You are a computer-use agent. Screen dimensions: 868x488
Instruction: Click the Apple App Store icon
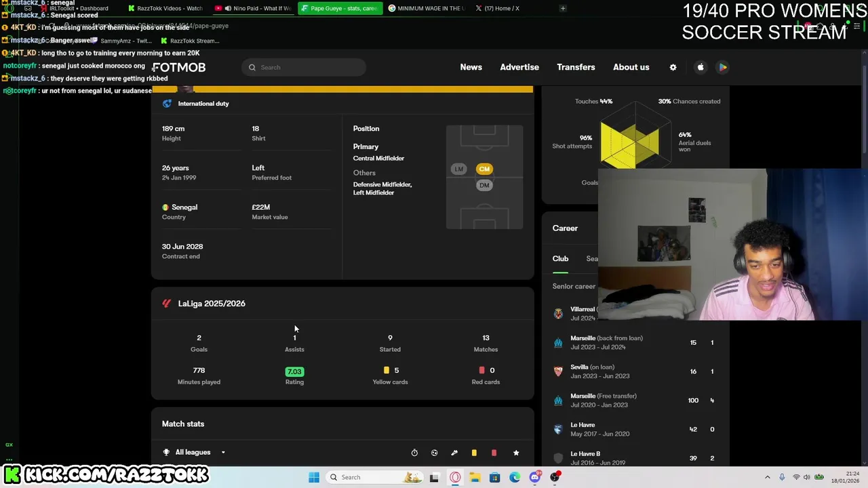(x=701, y=67)
